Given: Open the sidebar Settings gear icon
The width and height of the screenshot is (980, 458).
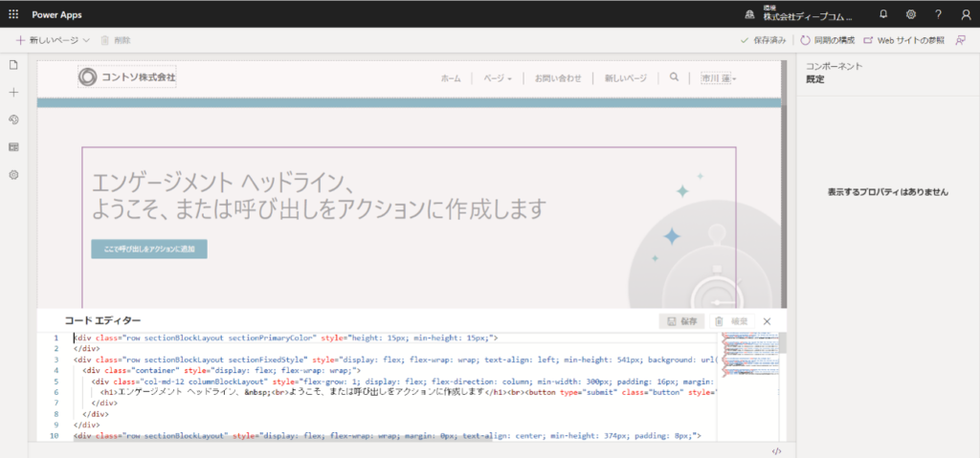Looking at the screenshot, I should point(13,175).
